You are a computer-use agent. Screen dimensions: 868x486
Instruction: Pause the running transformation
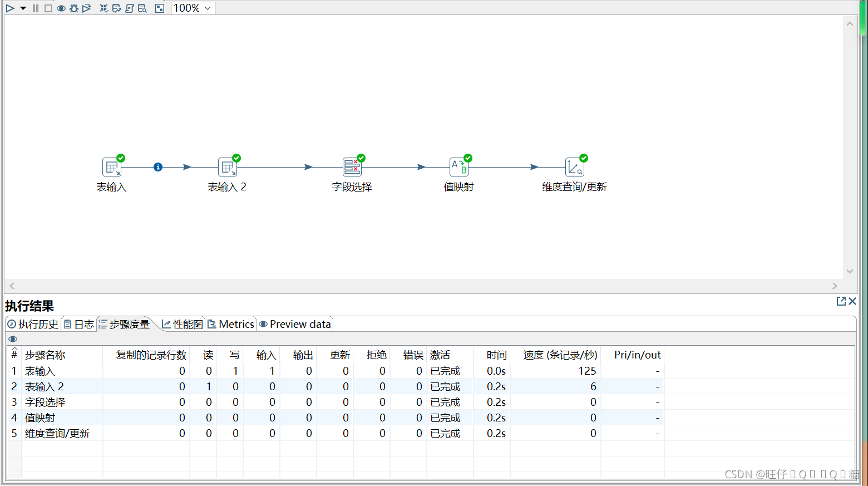36,8
